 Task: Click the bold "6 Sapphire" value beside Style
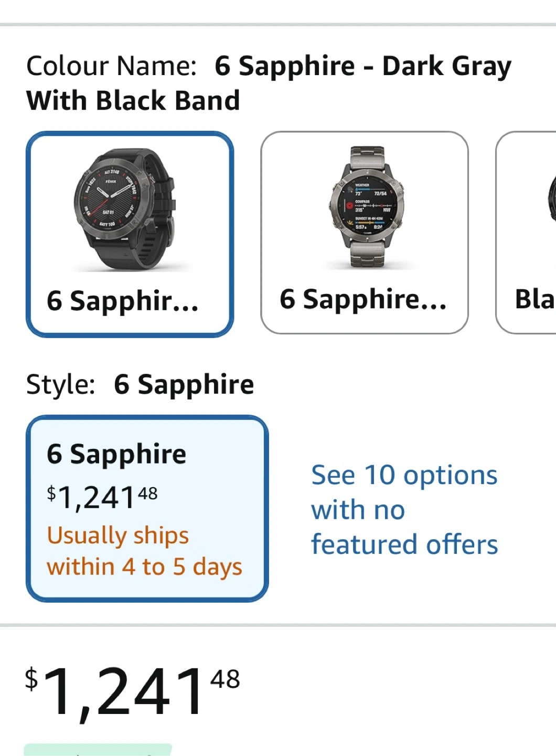coord(184,384)
